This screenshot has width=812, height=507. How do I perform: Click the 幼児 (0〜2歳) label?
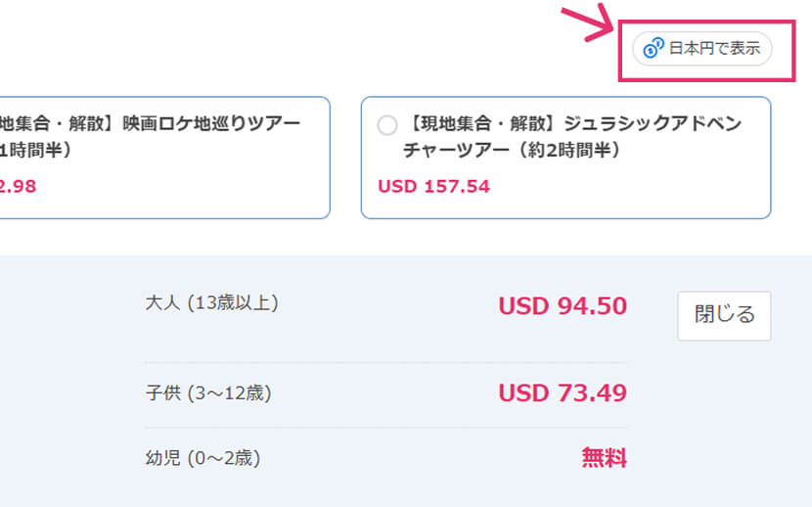[203, 457]
